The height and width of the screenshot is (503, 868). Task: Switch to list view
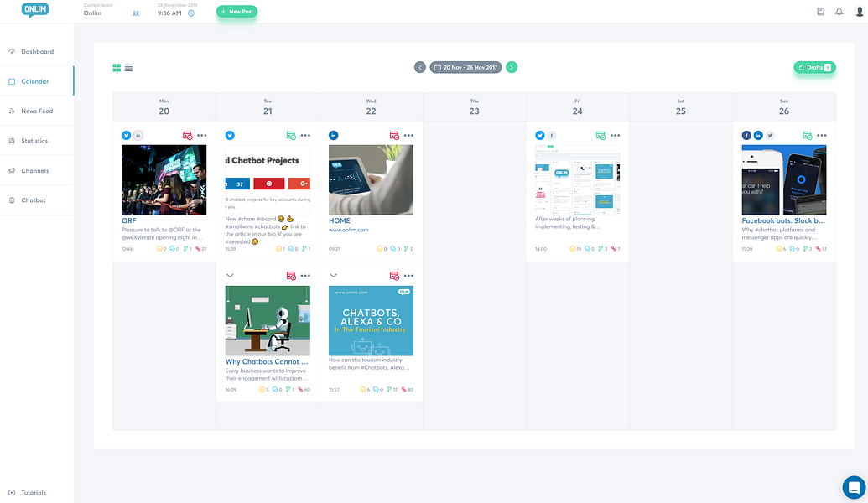tap(129, 68)
